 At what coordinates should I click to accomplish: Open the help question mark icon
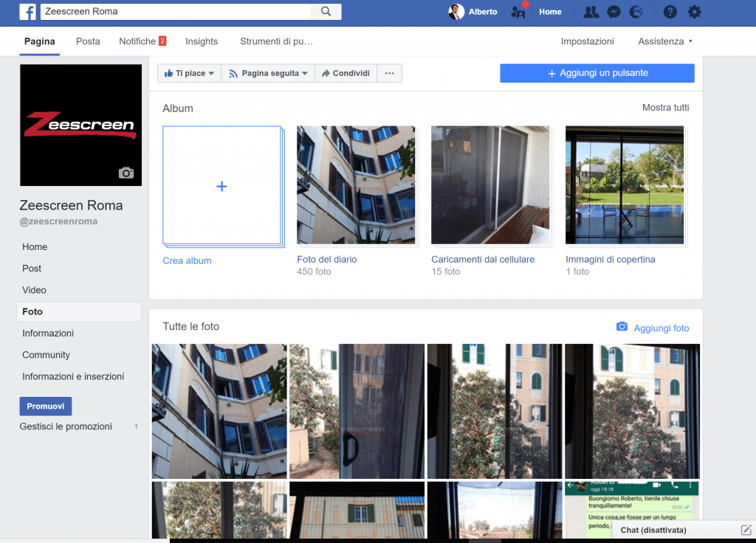[670, 12]
